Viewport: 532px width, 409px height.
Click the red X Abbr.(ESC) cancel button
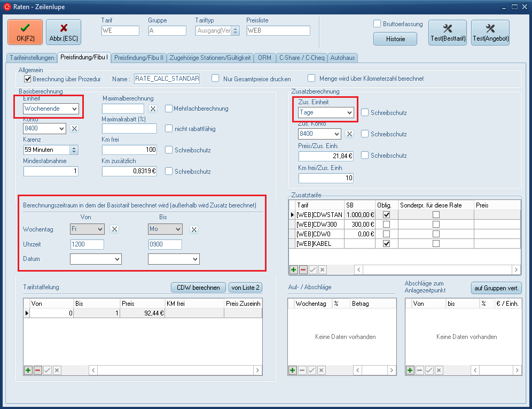(64, 32)
